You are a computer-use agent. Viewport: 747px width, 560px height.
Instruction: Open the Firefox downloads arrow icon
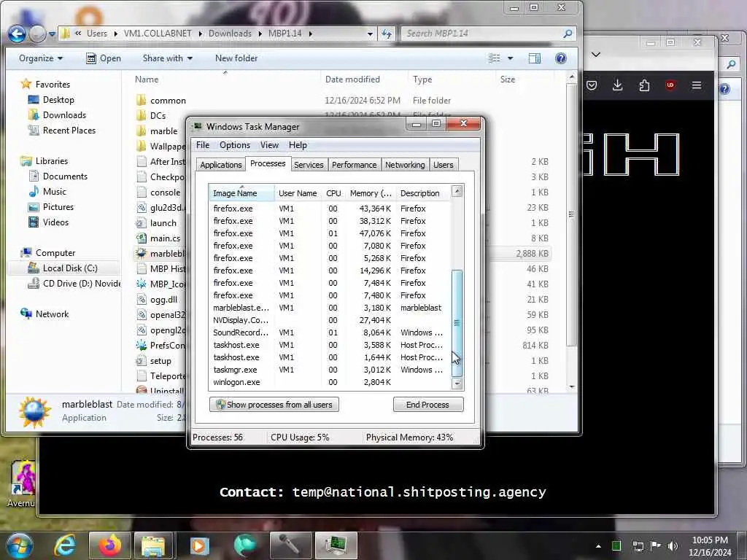click(617, 85)
